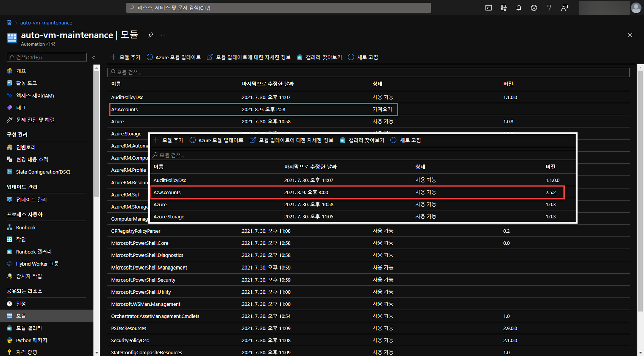This screenshot has height=356, width=644.
Task: Open the help question mark icon
Action: 549,8
